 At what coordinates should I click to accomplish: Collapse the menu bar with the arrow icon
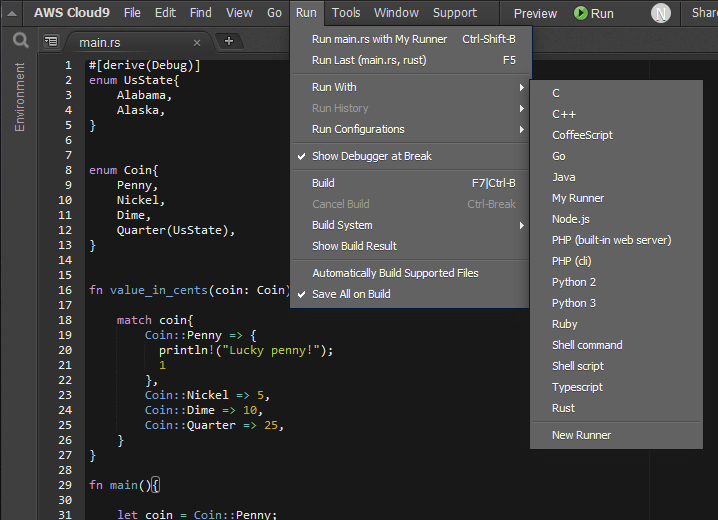(13, 13)
